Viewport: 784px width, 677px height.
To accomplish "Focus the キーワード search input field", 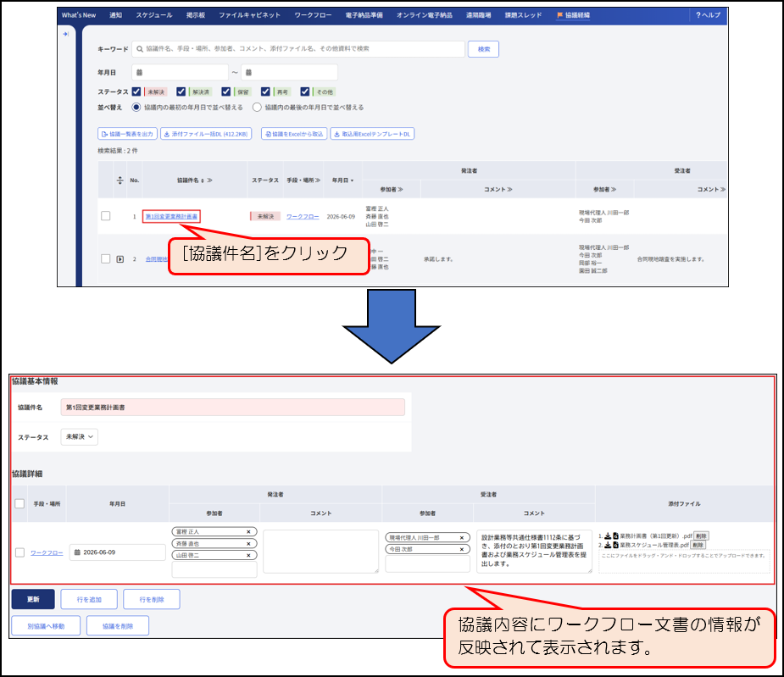I will [298, 49].
